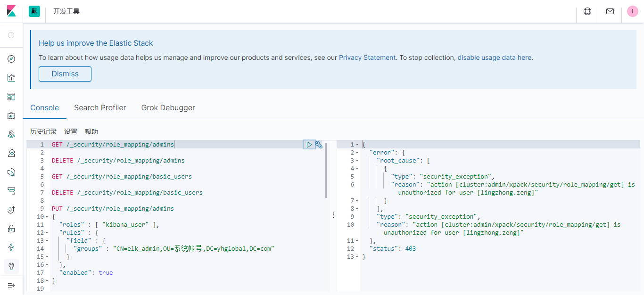
Task: Open the request options wrench icon
Action: 319,145
